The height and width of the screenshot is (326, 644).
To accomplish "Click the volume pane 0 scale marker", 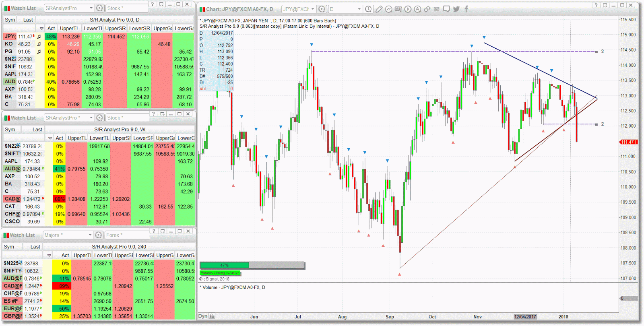I will point(628,298).
